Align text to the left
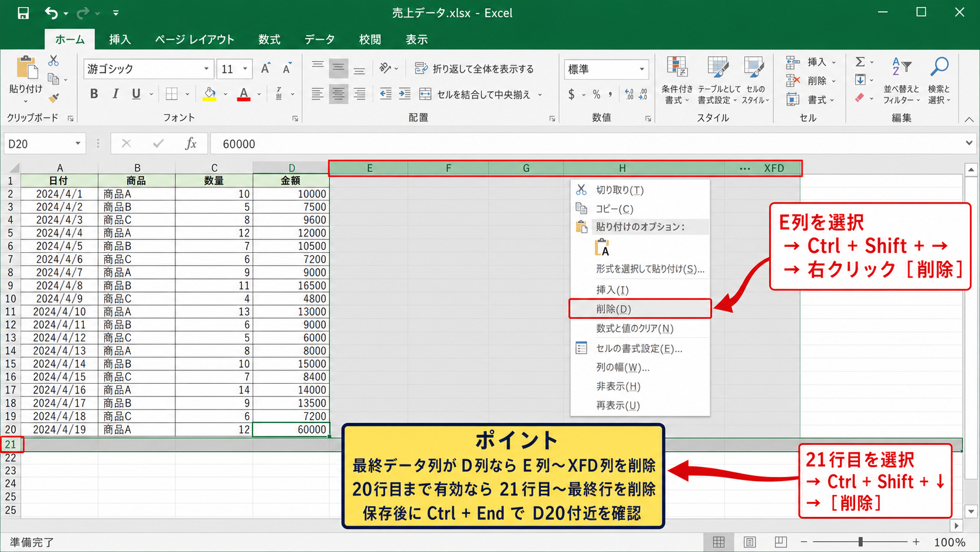This screenshot has height=552, width=980. [317, 94]
